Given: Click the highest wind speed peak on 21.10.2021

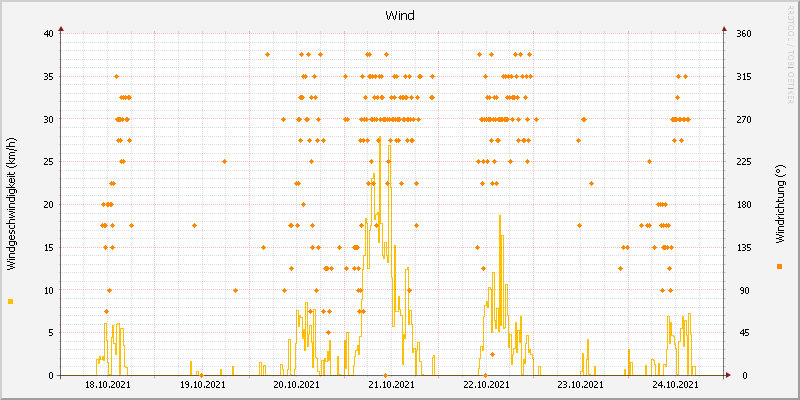Looking at the screenshot, I should tap(380, 137).
